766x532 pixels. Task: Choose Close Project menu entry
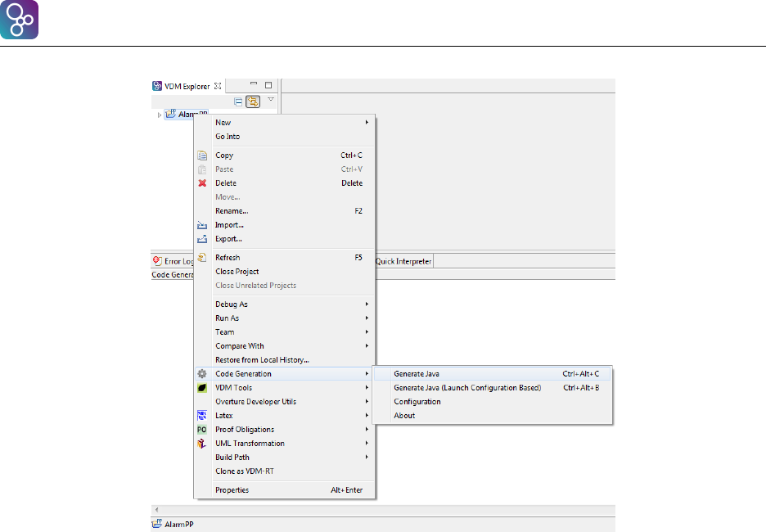click(285, 272)
